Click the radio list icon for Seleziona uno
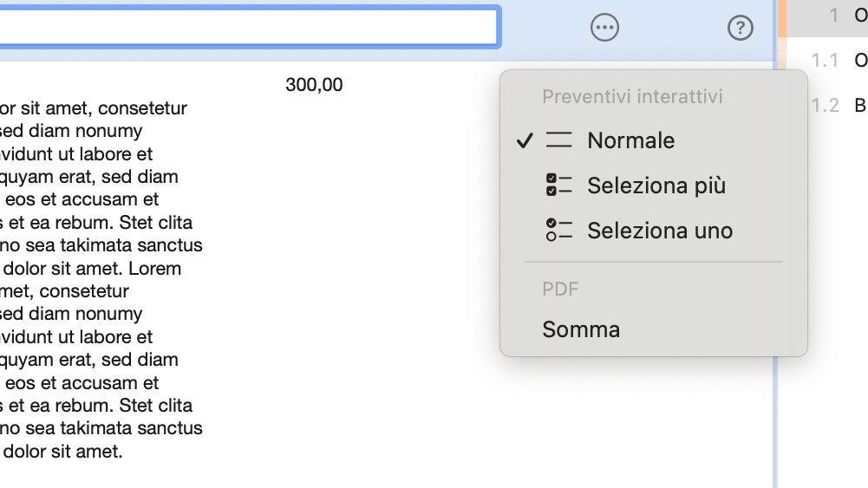 click(559, 231)
